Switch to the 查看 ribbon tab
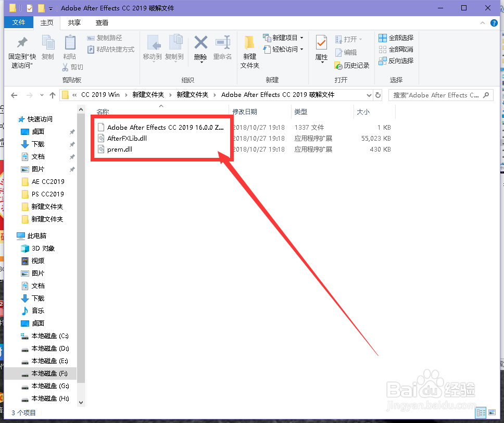This screenshot has height=423, width=504. click(102, 22)
